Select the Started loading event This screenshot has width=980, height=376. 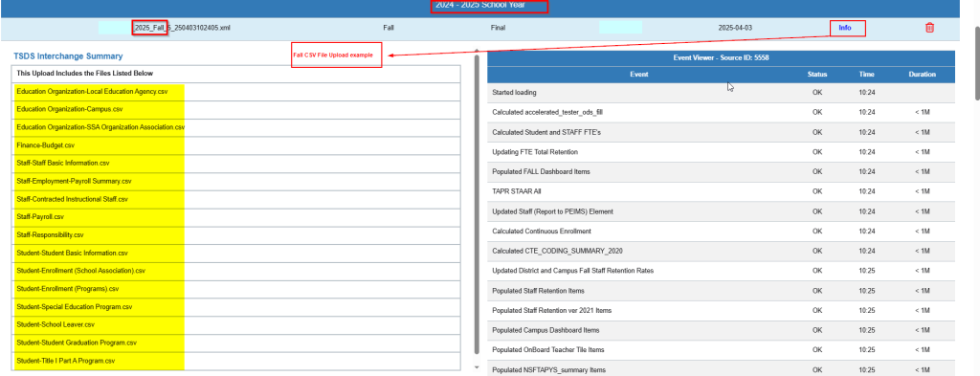click(x=721, y=93)
